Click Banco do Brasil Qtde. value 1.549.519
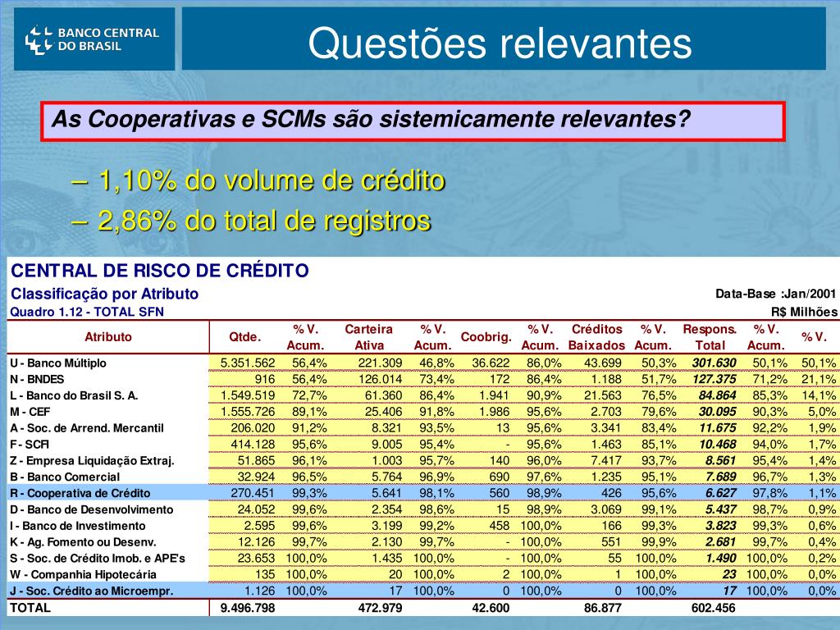This screenshot has height=630, width=840. click(248, 395)
